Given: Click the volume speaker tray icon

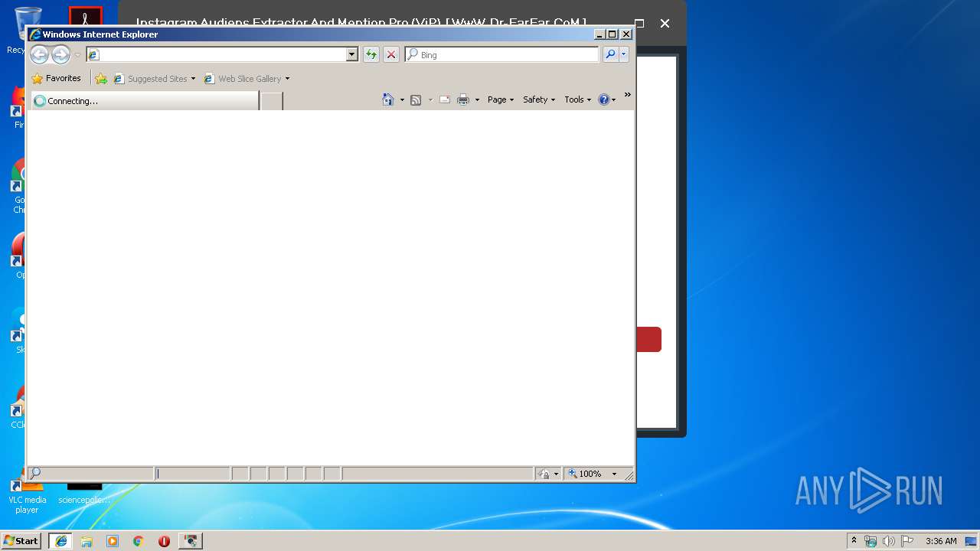Looking at the screenshot, I should tap(889, 541).
